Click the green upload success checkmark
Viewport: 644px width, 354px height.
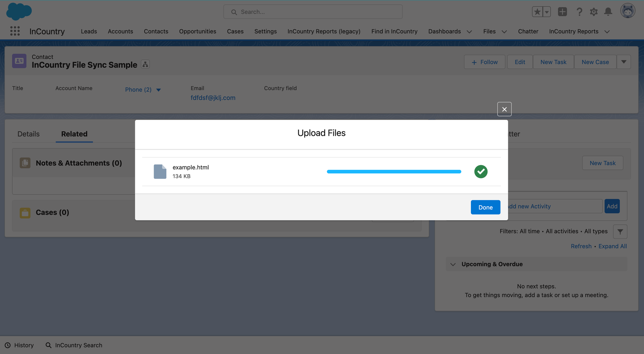coord(481,171)
